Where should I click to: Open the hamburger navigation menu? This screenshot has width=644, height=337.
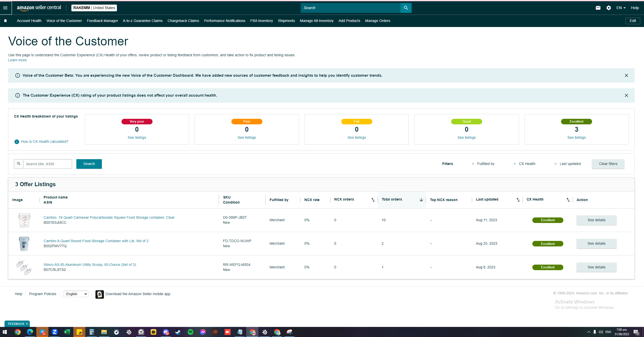(5, 8)
